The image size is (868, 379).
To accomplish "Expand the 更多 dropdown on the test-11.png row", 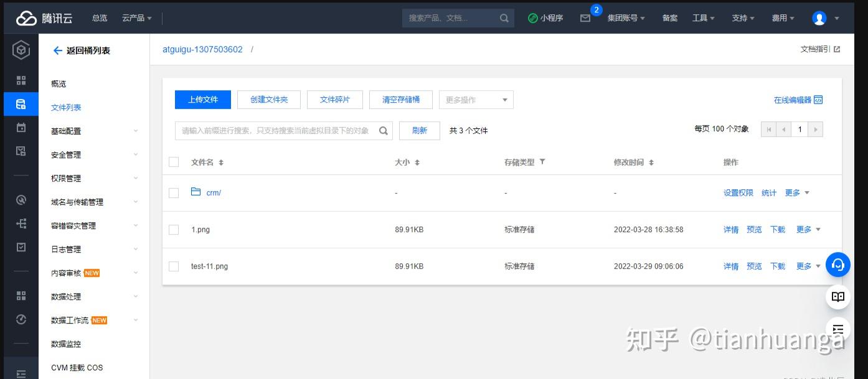I will pos(808,266).
